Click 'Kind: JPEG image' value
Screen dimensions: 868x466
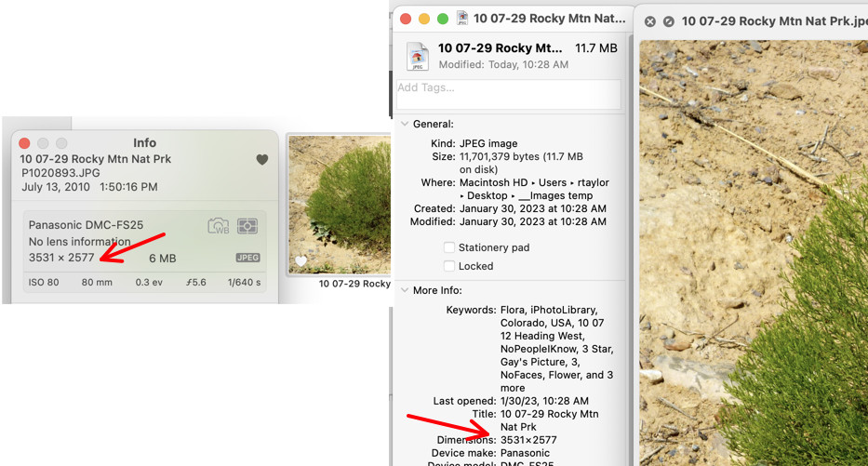point(488,143)
